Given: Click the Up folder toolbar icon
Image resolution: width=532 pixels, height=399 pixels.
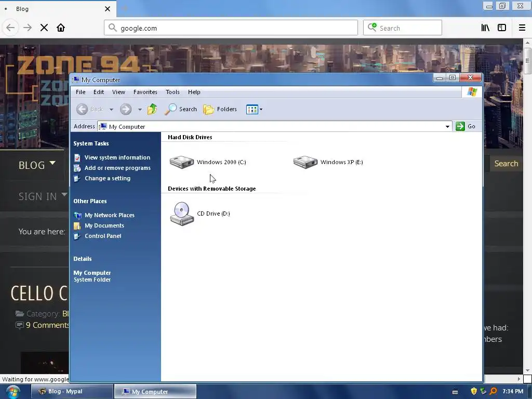Looking at the screenshot, I should tap(152, 109).
